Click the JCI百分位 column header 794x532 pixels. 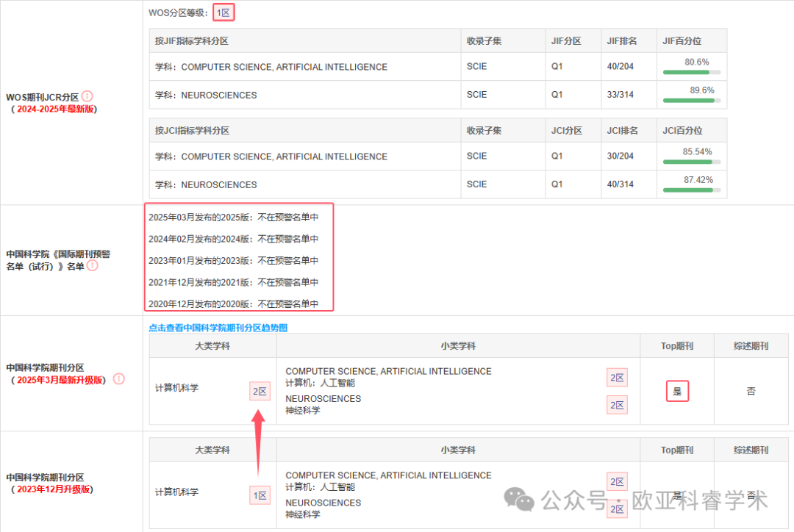(x=682, y=131)
